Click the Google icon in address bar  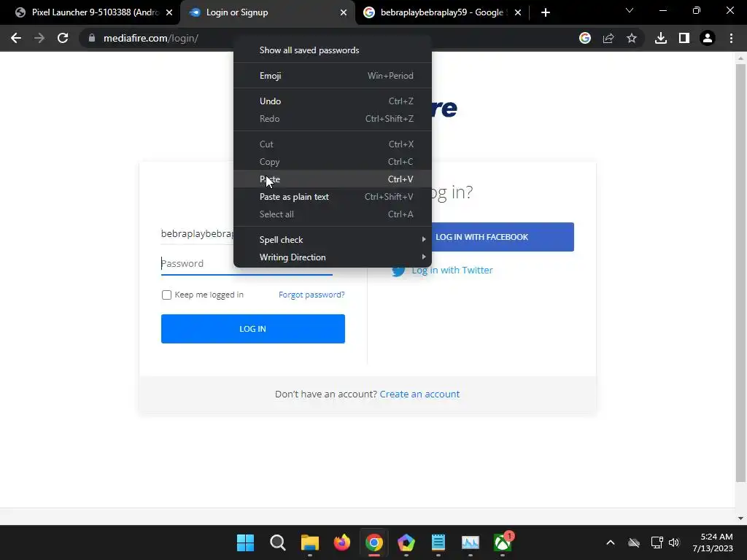coord(585,38)
